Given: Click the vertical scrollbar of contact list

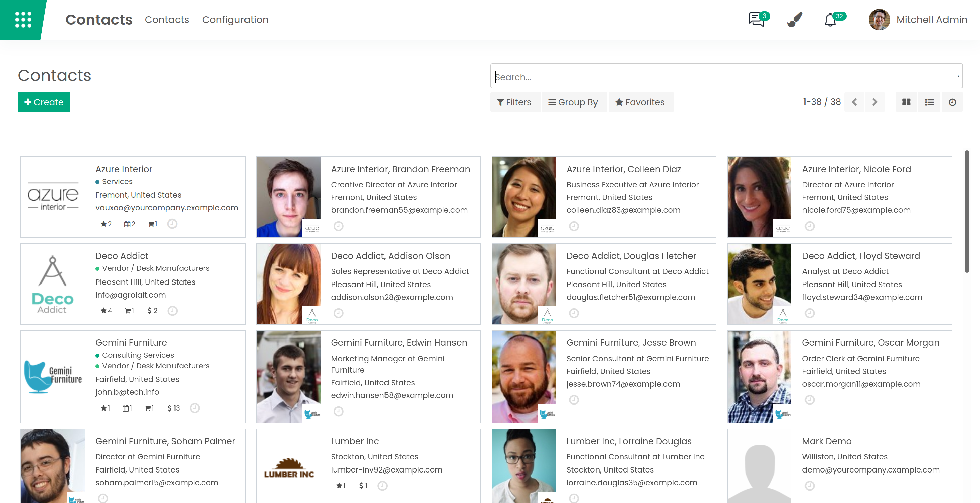Looking at the screenshot, I should (x=967, y=211).
